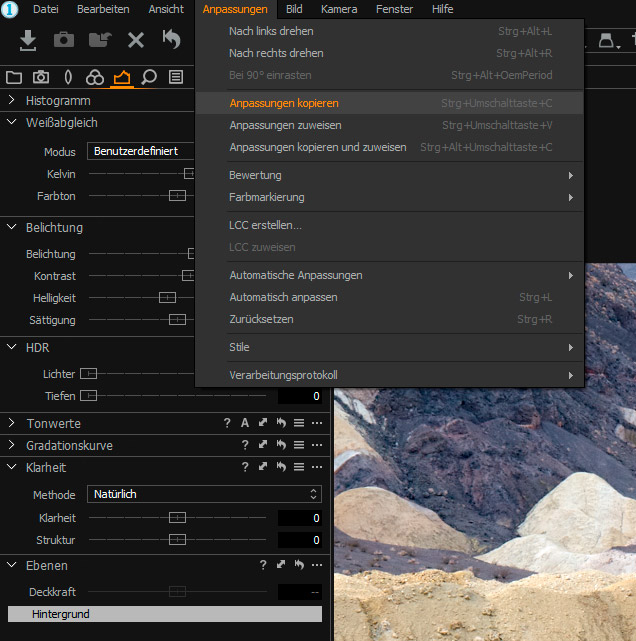Image resolution: width=636 pixels, height=641 pixels.
Task: Open the Capture camera tool tab
Action: click(41, 77)
